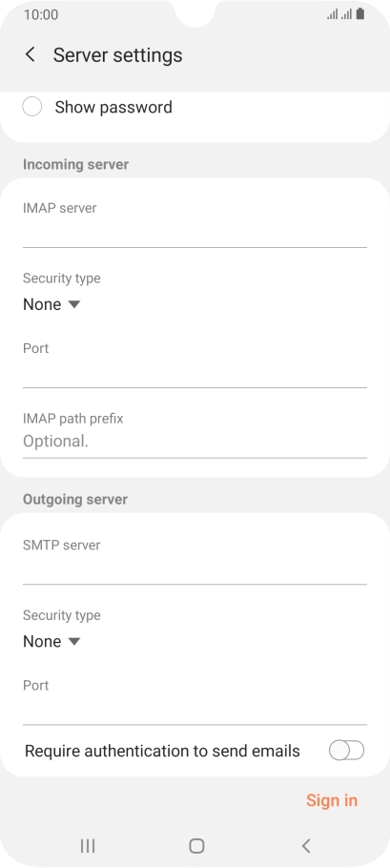Tap the dropdown arrow next to outgoing None

74,642
